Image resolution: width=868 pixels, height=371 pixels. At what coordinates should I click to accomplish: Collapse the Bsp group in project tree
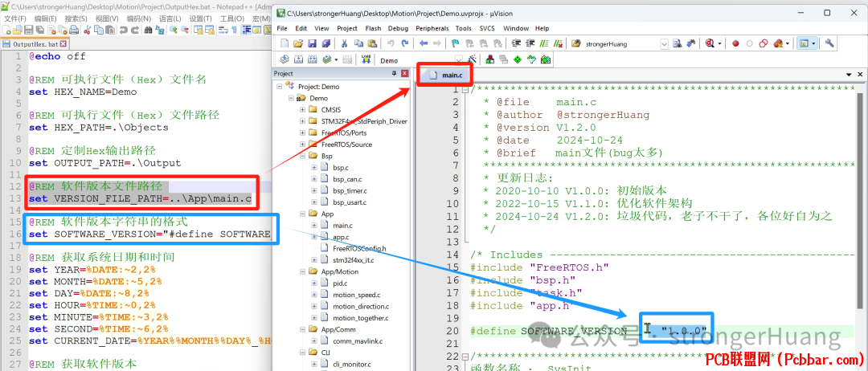pyautogui.click(x=303, y=156)
